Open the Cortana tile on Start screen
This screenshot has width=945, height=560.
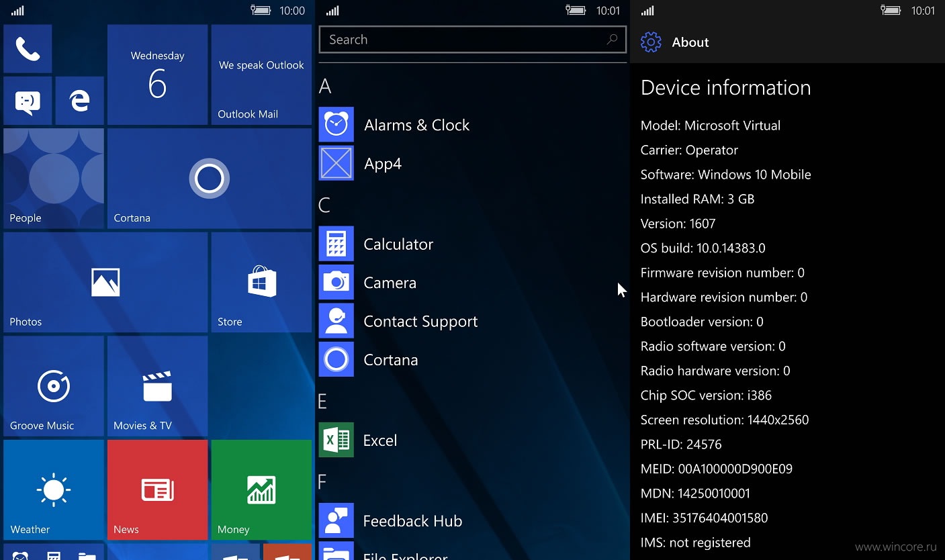click(x=210, y=179)
